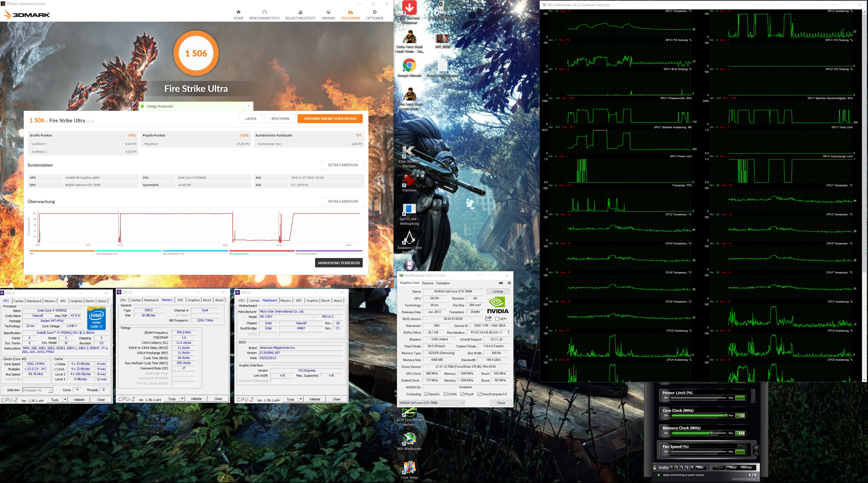Open the BELASTUNGSTESTE section in 3DMark
The height and width of the screenshot is (483, 868).
pos(300,15)
